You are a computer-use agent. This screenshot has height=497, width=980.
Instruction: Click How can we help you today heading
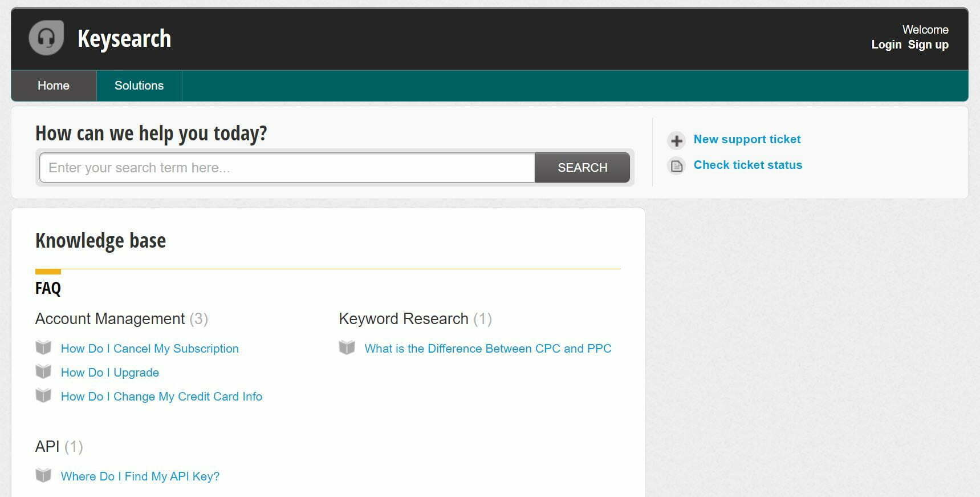tap(151, 133)
